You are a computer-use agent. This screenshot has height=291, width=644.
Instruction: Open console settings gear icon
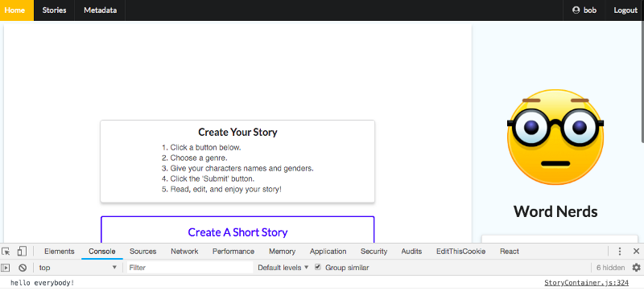point(636,268)
